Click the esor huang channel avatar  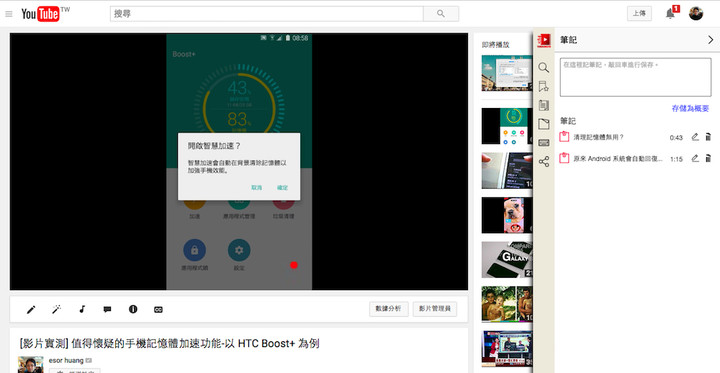(30, 365)
